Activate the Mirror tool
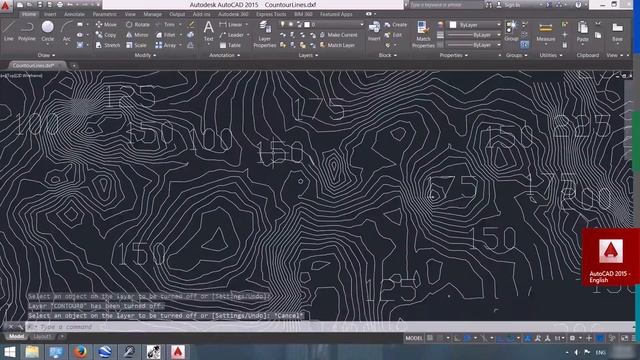Viewport: 640px width, 360px height. click(x=138, y=35)
